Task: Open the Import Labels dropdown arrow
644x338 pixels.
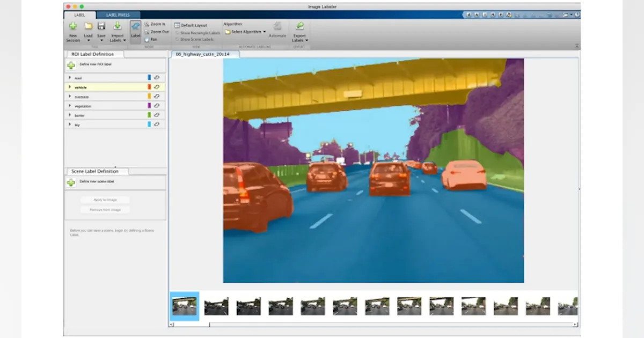Action: pyautogui.click(x=124, y=40)
